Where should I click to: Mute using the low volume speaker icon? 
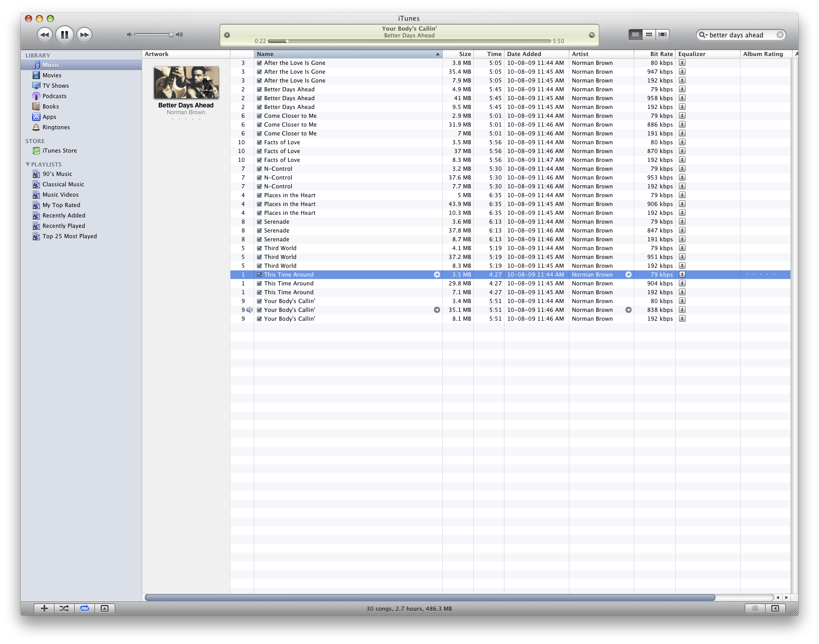click(x=129, y=35)
